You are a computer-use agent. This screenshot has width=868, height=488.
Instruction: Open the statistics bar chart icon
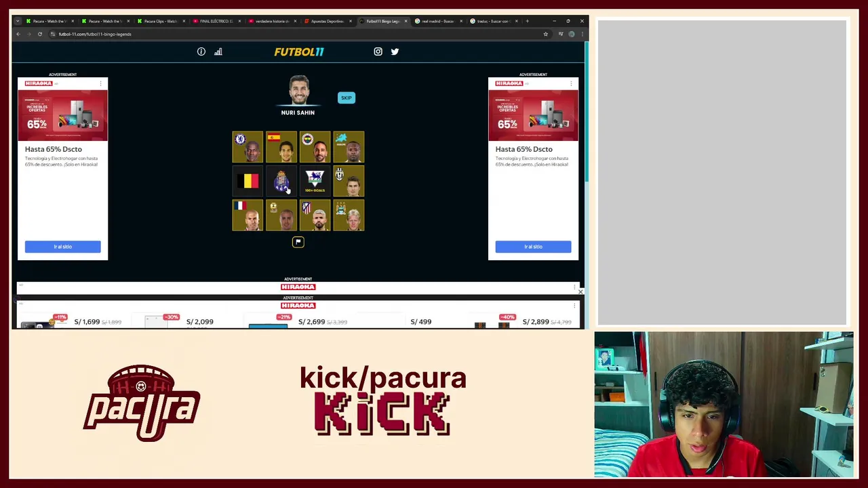tap(218, 52)
